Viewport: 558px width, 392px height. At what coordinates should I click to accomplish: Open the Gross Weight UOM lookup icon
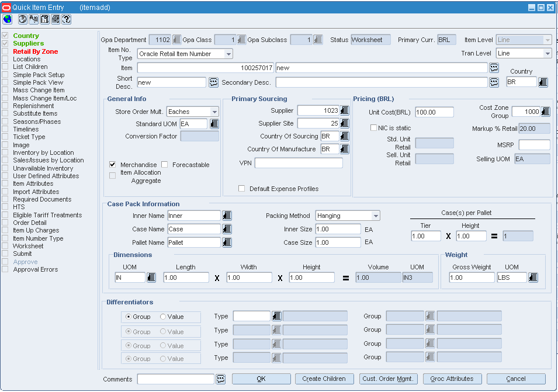pyautogui.click(x=533, y=277)
